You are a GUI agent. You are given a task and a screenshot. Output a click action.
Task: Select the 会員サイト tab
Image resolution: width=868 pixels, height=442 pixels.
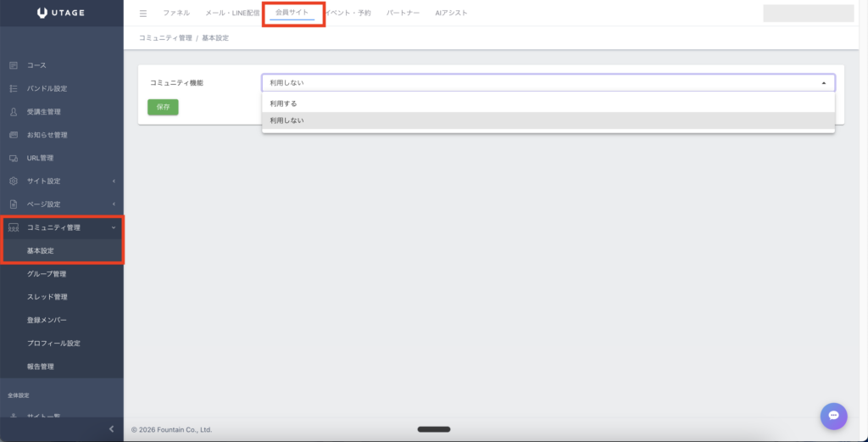coord(292,12)
